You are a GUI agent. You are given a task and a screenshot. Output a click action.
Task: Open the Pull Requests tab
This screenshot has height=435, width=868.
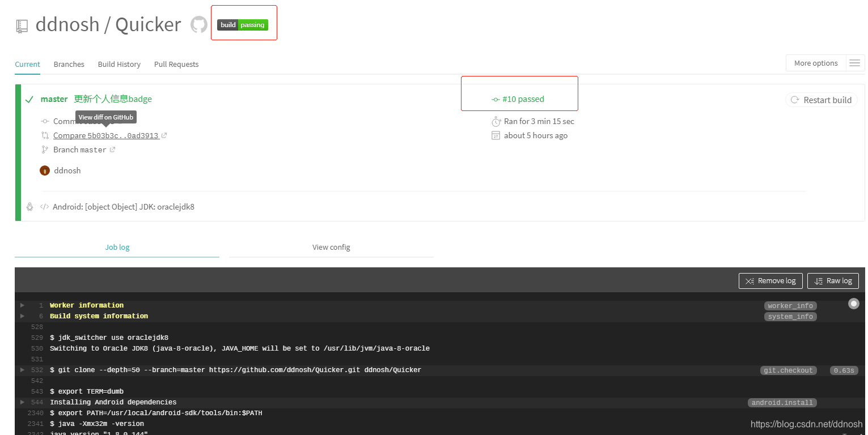pos(176,64)
